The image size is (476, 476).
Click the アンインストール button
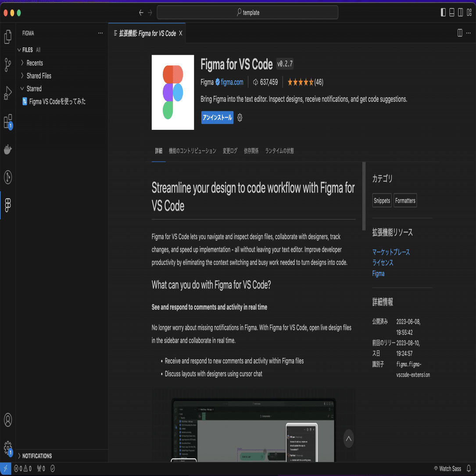(217, 118)
